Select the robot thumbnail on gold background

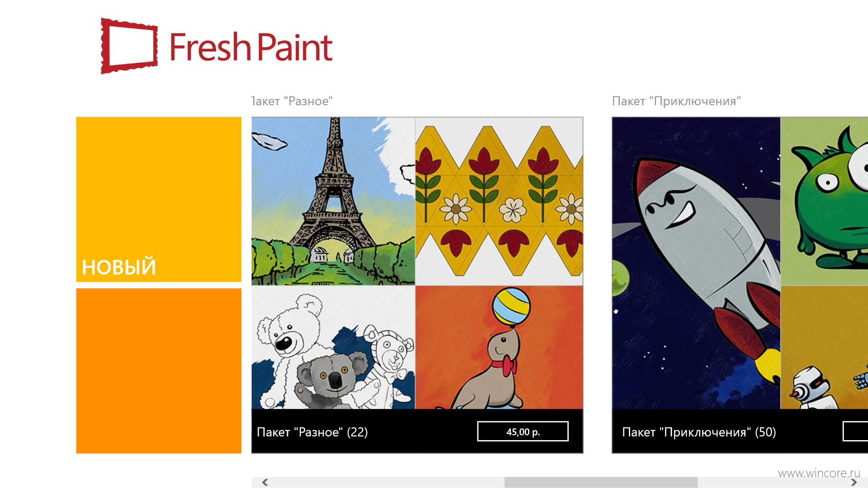click(824, 347)
